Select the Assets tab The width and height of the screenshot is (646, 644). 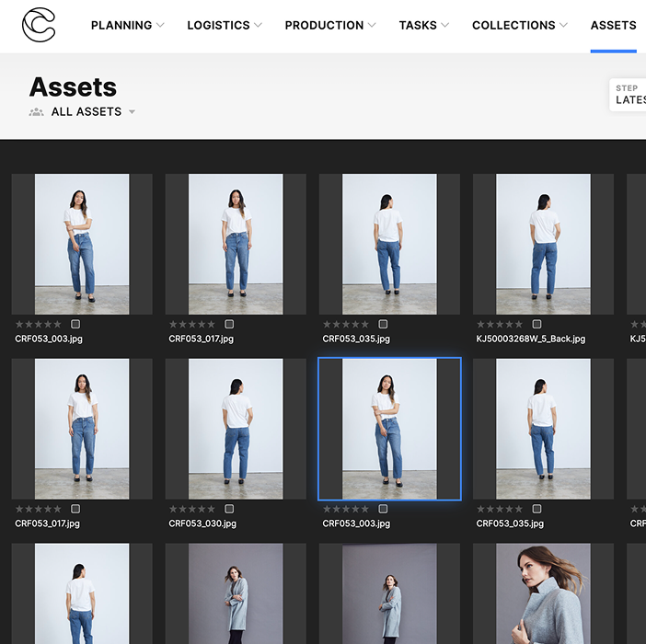click(x=613, y=25)
